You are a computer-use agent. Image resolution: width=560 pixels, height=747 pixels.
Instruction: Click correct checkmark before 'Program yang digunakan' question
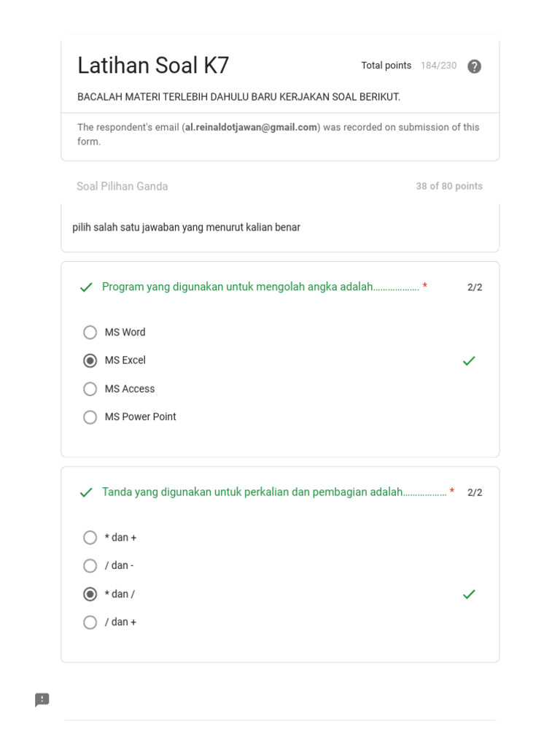[x=86, y=287]
